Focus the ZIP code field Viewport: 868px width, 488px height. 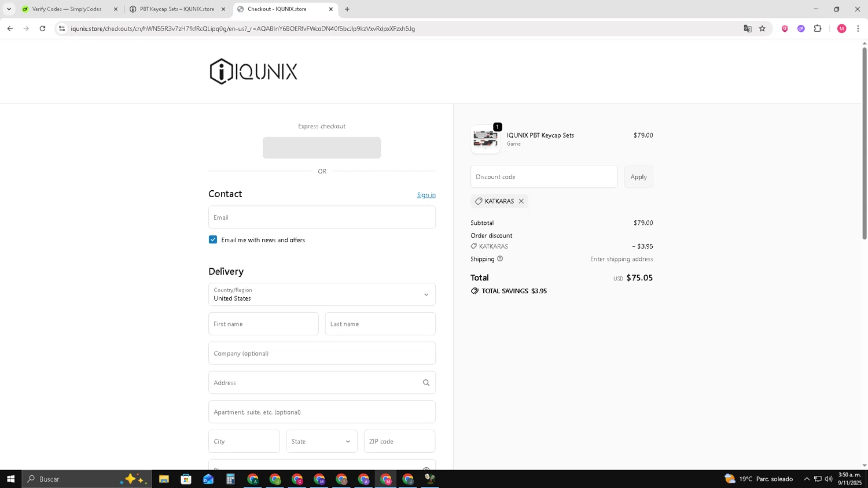(399, 441)
